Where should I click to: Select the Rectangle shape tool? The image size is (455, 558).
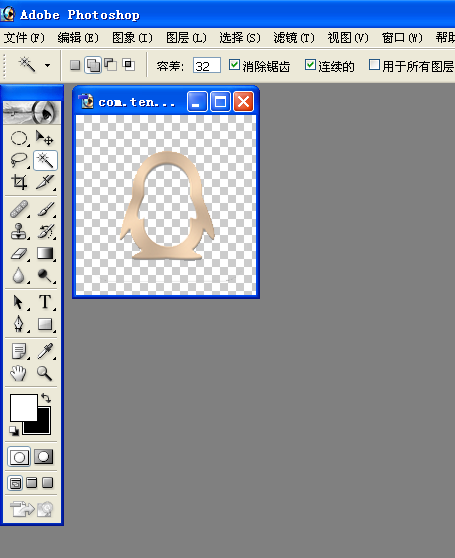point(45,324)
